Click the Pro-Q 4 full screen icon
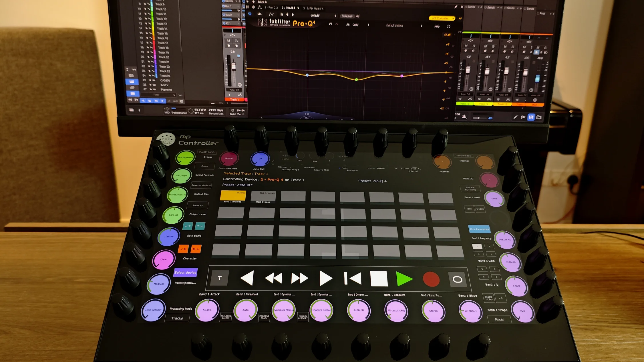The width and height of the screenshot is (644, 362). [x=448, y=27]
